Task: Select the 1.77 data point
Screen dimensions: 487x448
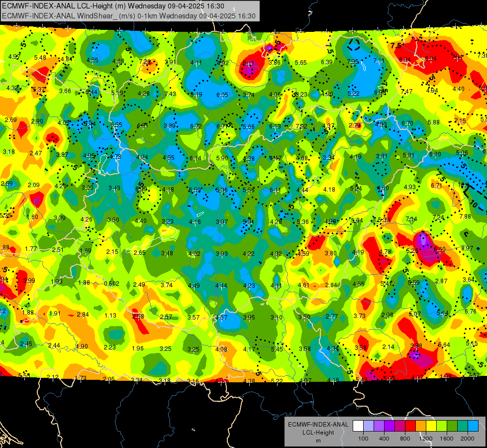Action: click(x=31, y=249)
